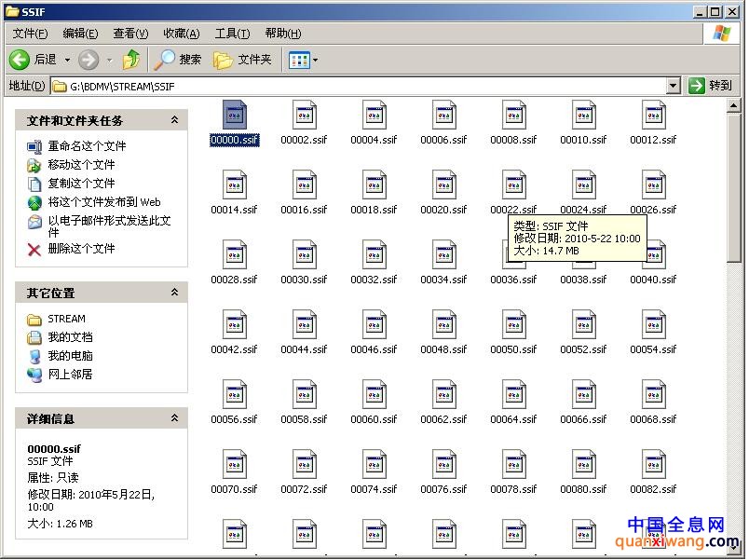Select the 00082.ssif file icon
This screenshot has height=560, width=749.
point(653,464)
